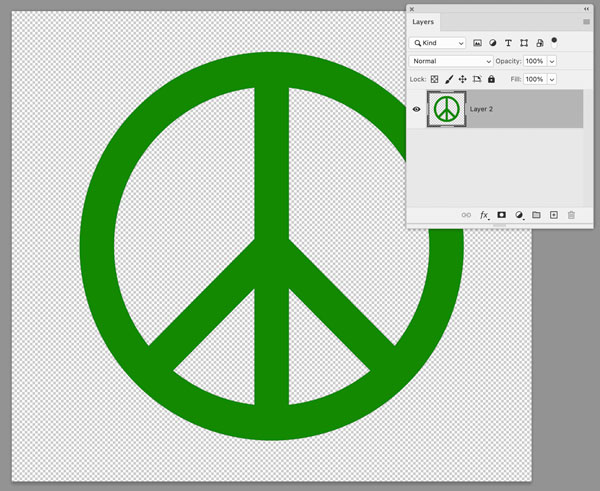Switch to the Layers tab
The width and height of the screenshot is (600, 491).
423,22
